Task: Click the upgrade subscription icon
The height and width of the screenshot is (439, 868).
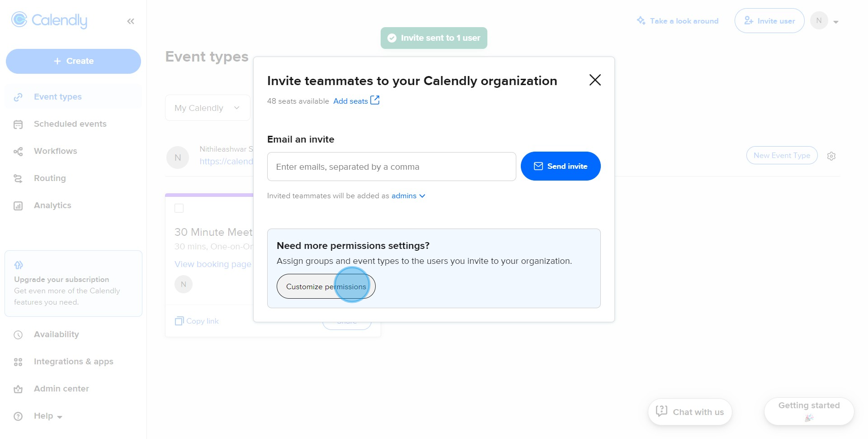Action: (x=19, y=265)
